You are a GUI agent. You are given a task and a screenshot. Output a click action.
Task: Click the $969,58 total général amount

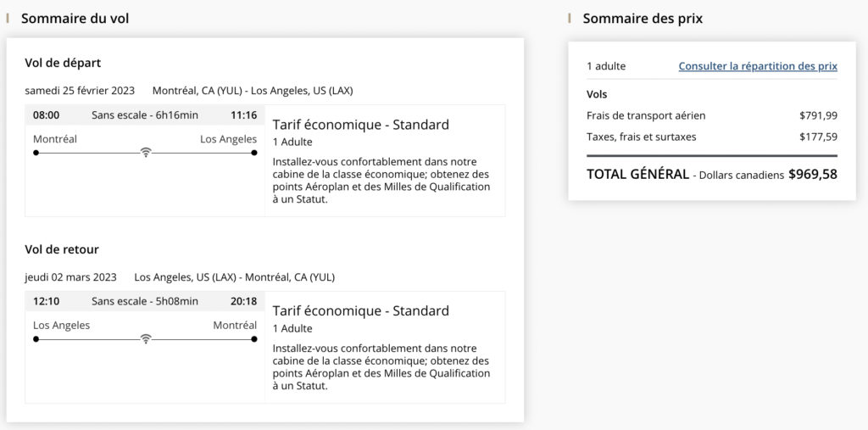[812, 174]
